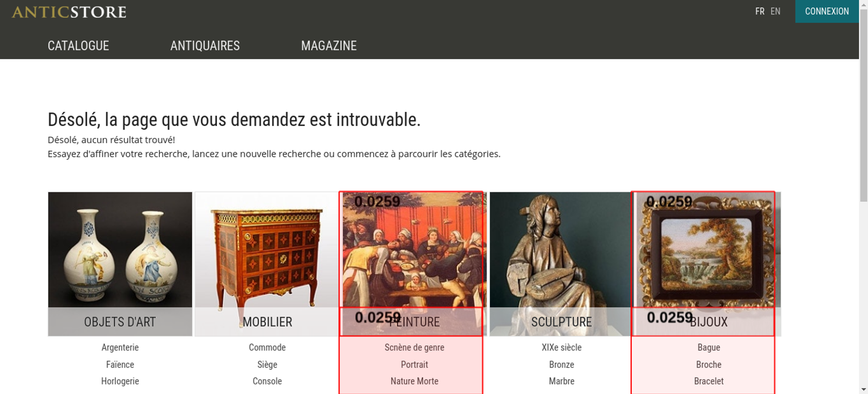Image resolution: width=868 pixels, height=394 pixels.
Task: Click the scrollbar down arrow
Action: [864, 390]
